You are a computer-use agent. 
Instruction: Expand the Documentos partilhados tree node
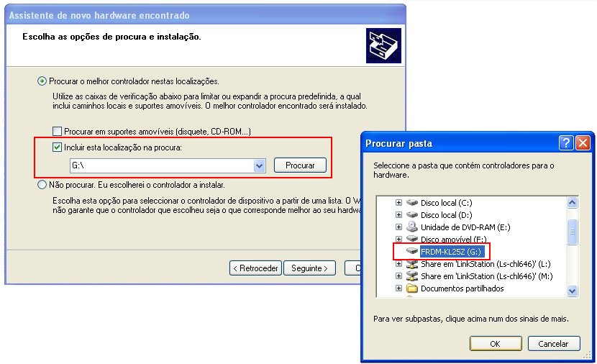pyautogui.click(x=398, y=288)
